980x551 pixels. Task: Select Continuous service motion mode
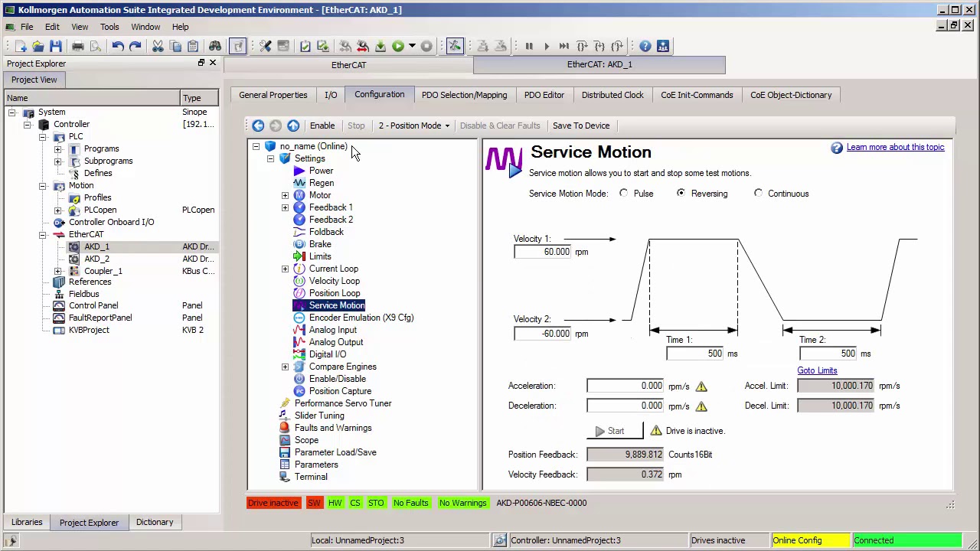[x=759, y=194]
